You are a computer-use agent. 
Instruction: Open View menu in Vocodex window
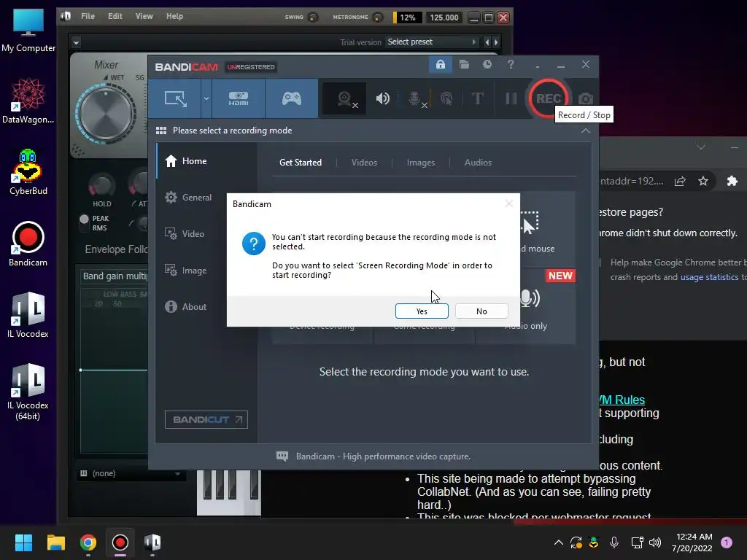144,16
